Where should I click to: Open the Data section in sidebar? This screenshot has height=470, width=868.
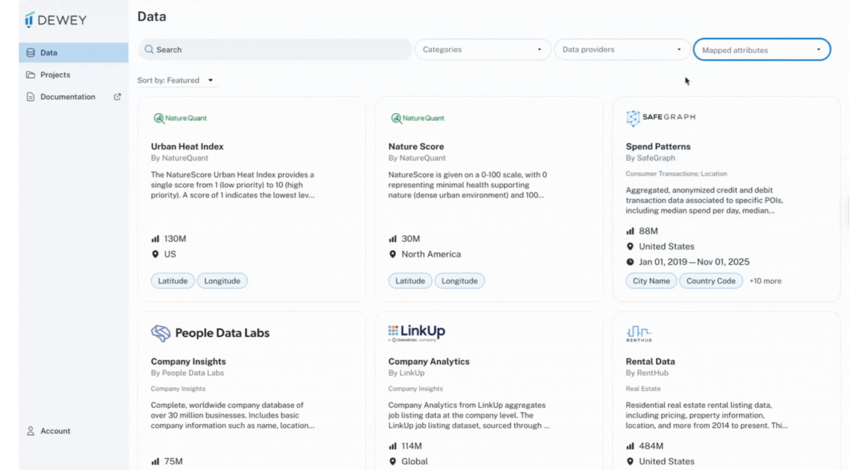74,53
